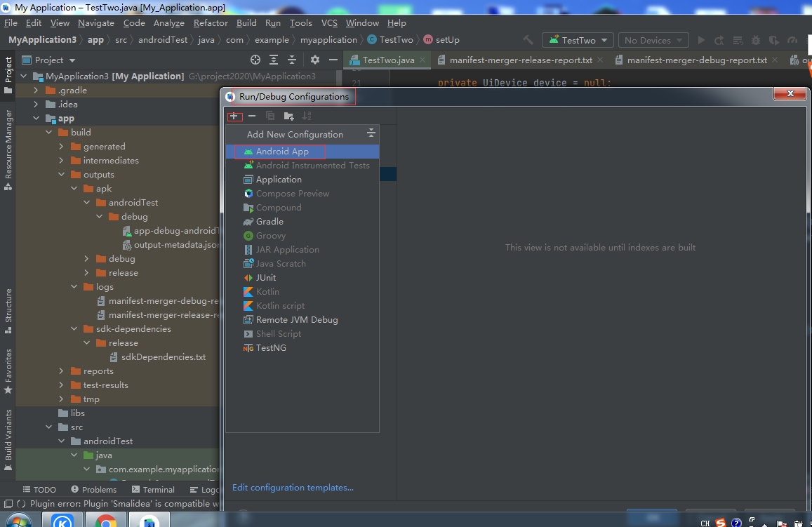Image resolution: width=812 pixels, height=527 pixels.
Task: Select Android App configuration type
Action: click(x=302, y=151)
